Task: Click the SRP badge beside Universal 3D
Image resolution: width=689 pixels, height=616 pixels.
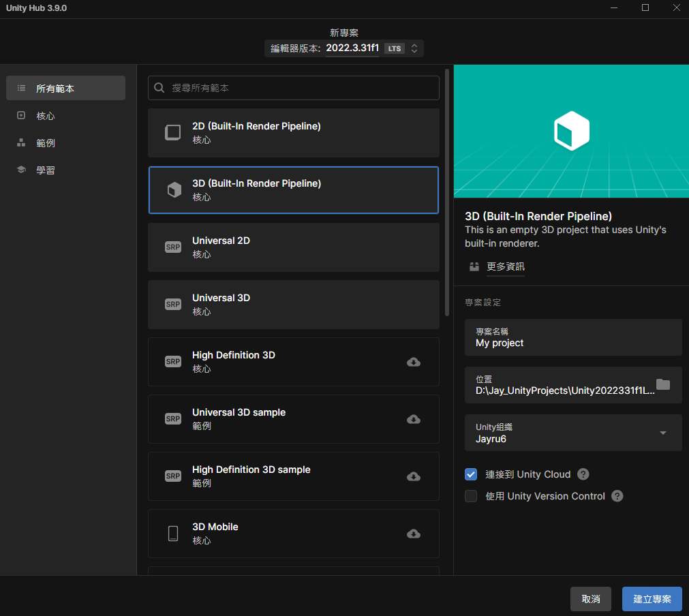Action: (x=173, y=304)
